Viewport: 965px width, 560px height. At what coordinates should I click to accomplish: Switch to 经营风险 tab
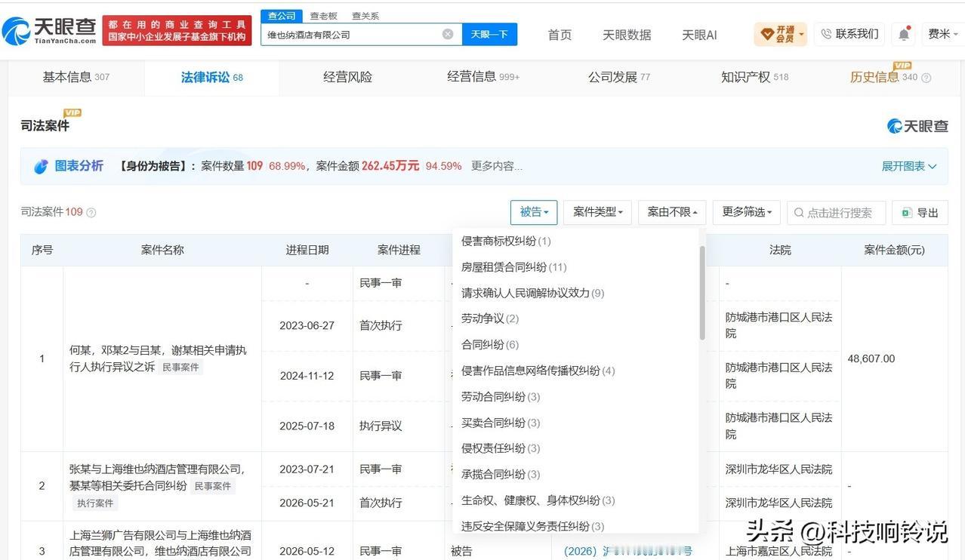point(347,77)
